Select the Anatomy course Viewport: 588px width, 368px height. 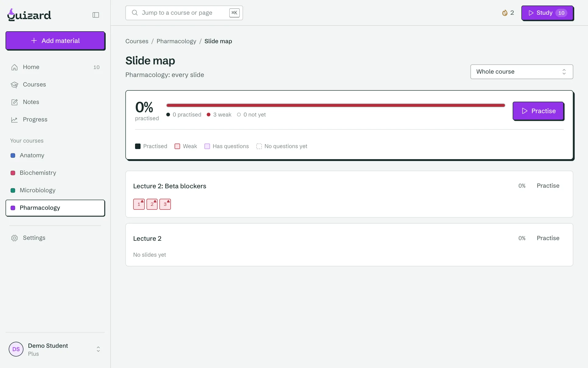point(55,155)
